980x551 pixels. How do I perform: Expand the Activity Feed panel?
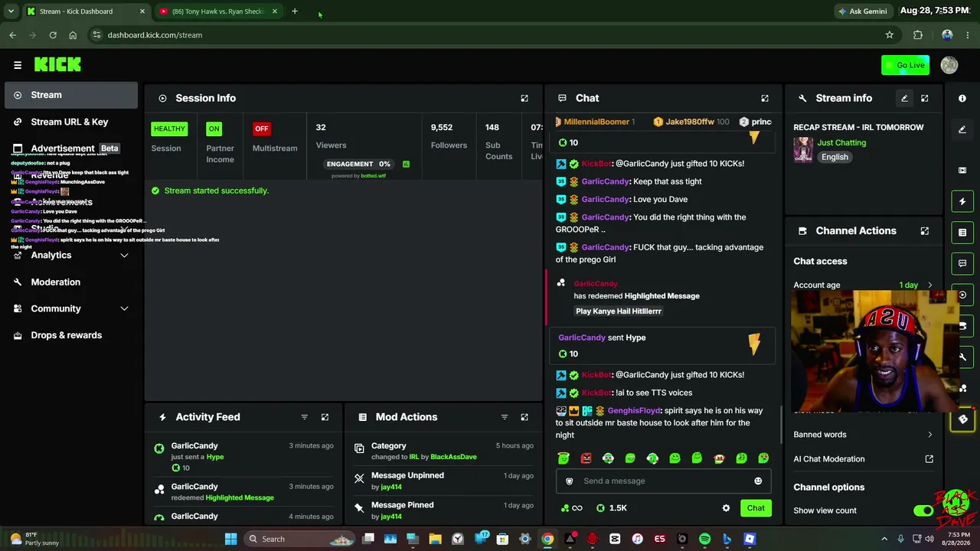(325, 417)
